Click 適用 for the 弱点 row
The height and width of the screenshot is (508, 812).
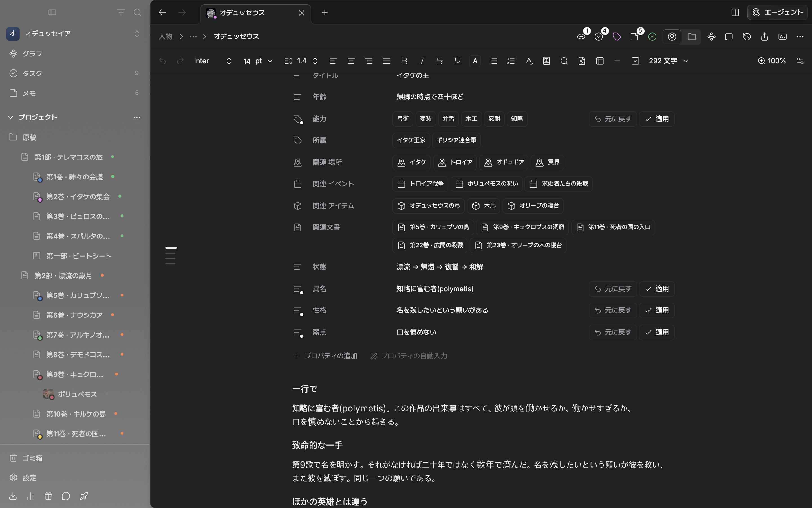click(x=657, y=332)
